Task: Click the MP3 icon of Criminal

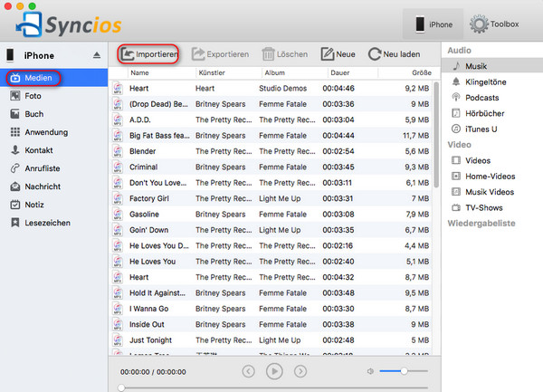Action: (118, 167)
